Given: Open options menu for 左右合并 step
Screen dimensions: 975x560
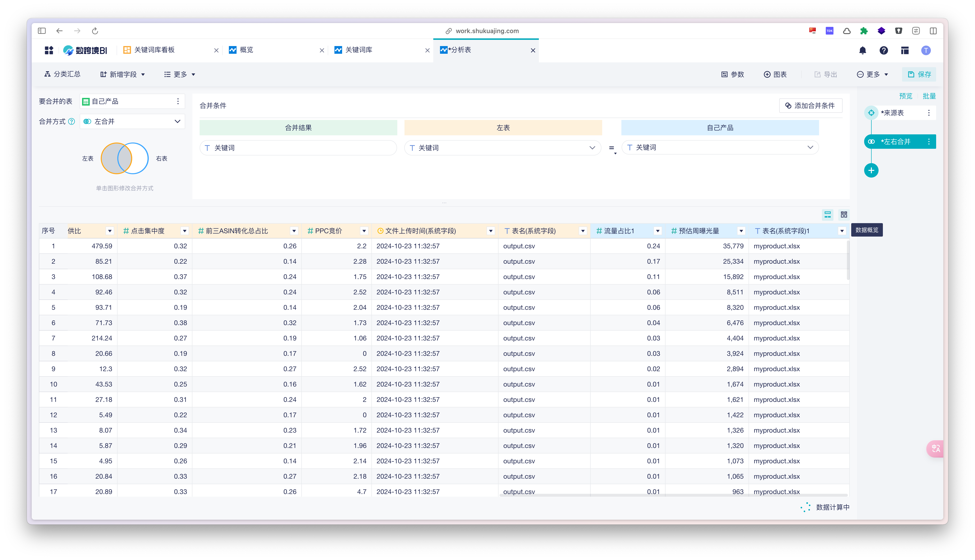Looking at the screenshot, I should 929,142.
